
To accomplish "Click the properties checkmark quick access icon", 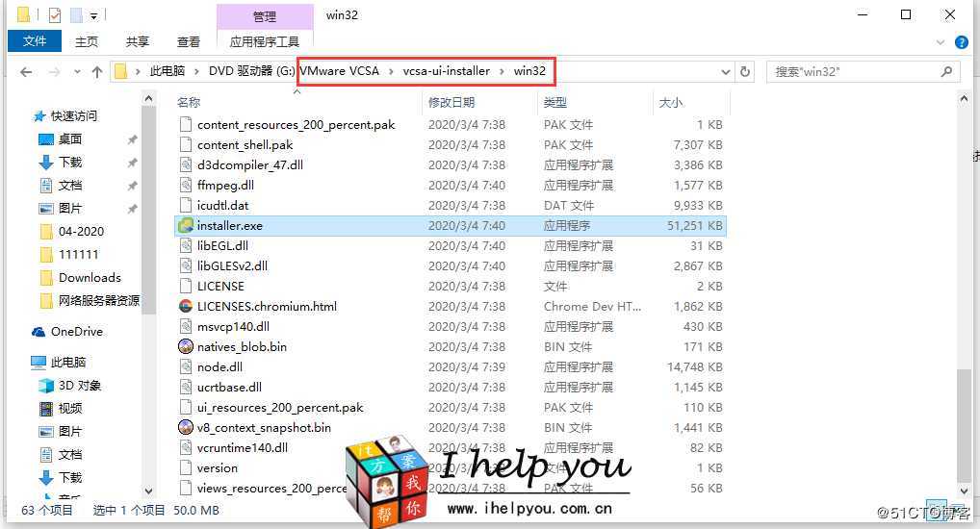I will (55, 15).
